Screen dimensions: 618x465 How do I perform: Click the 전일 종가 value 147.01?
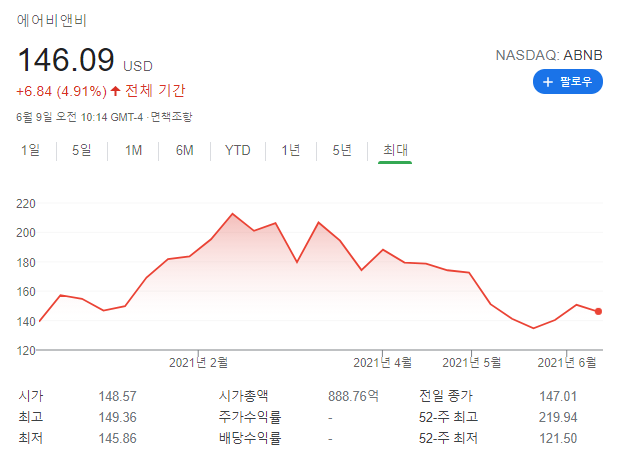point(558,396)
